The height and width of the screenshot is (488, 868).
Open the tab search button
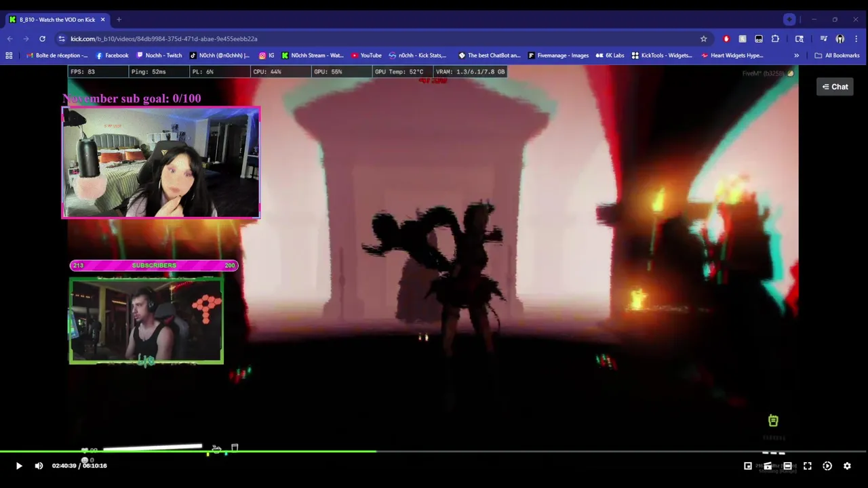789,20
